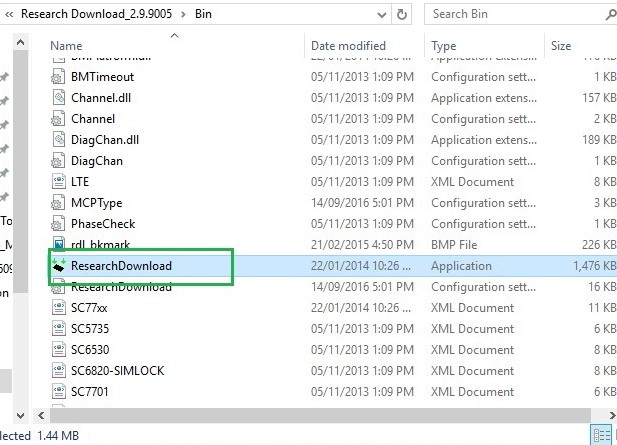617x445 pixels.
Task: Click the search magnifier icon
Action: click(611, 15)
